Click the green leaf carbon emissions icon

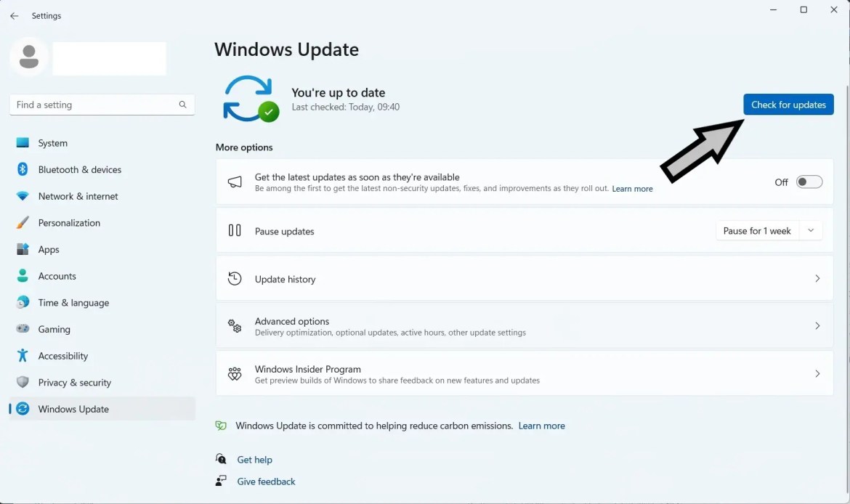pos(221,426)
